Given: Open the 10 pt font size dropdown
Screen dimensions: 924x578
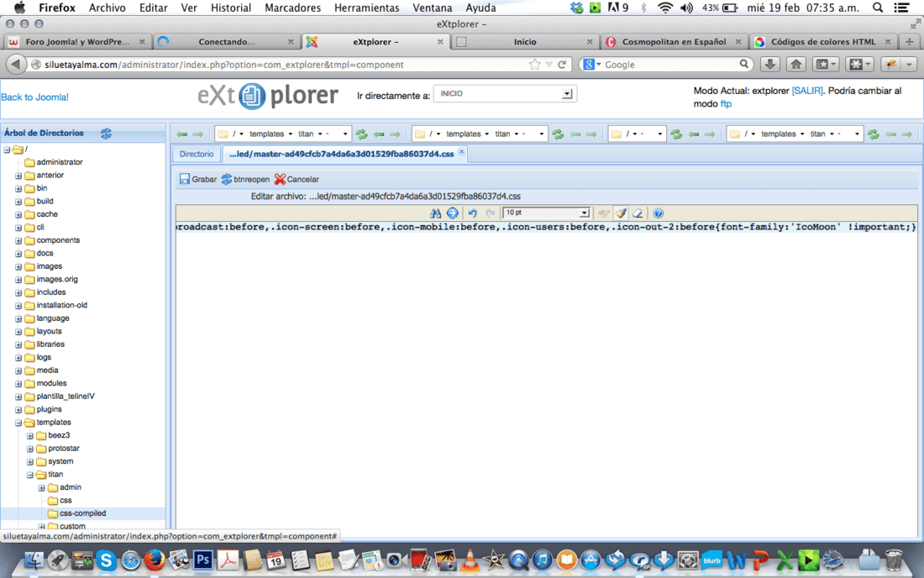Looking at the screenshot, I should [546, 213].
